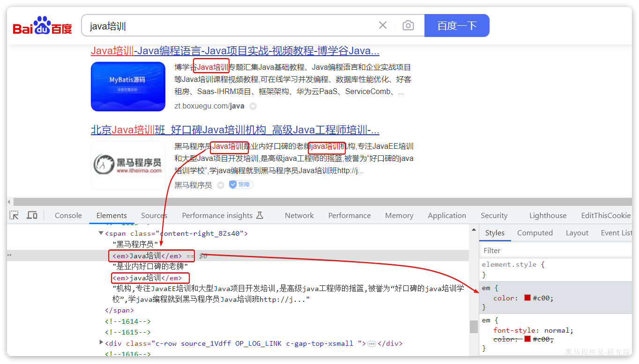The width and height of the screenshot is (639, 364).
Task: Open the 北京Java培训班 result link
Action: (235, 130)
